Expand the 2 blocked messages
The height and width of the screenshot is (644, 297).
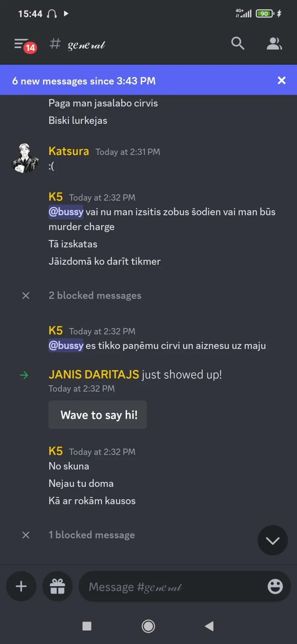pyautogui.click(x=95, y=295)
